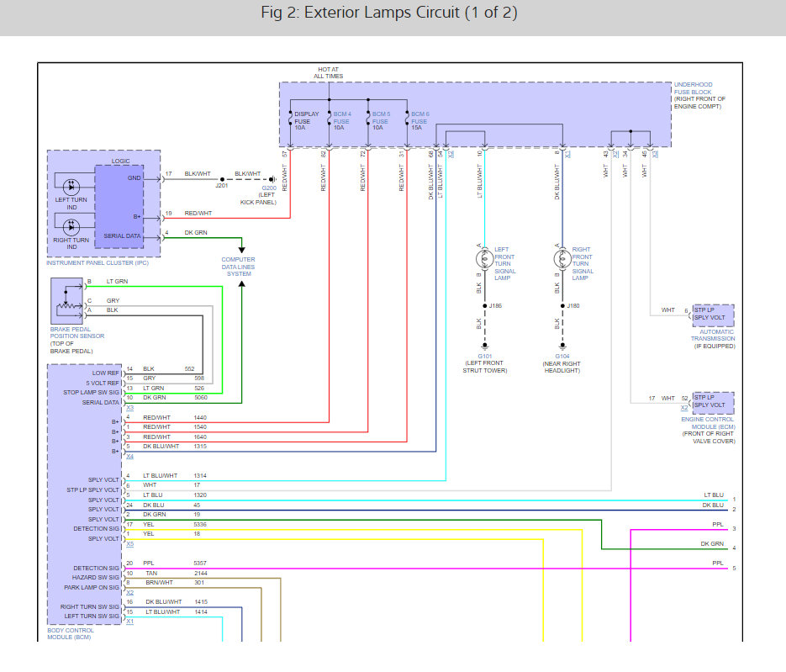Image resolution: width=786 pixels, height=672 pixels.
Task: Click the 'DK GRN' label at continuation 4
Action: 712,543
